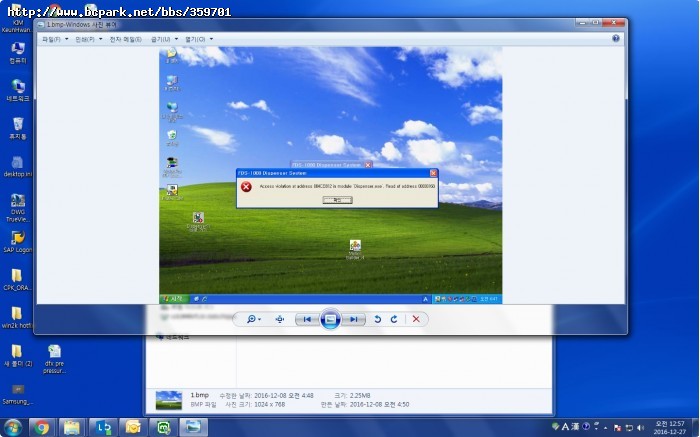The image size is (700, 437).
Task: Open the 굽기(U) burn menu dropdown
Action: tap(164, 39)
